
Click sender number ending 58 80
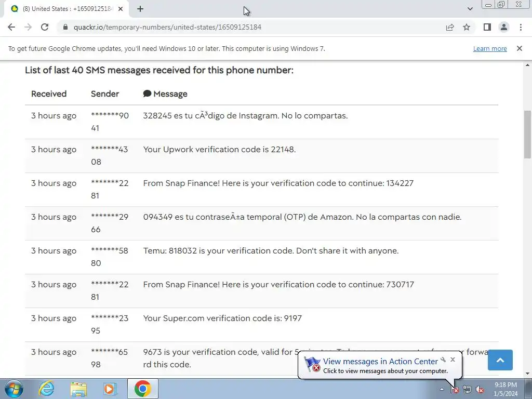[109, 257]
